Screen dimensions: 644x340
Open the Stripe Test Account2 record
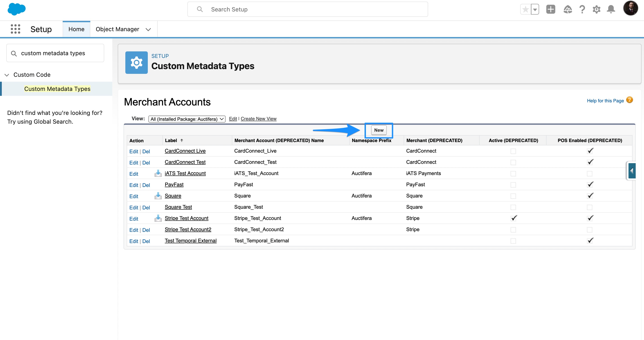(188, 230)
